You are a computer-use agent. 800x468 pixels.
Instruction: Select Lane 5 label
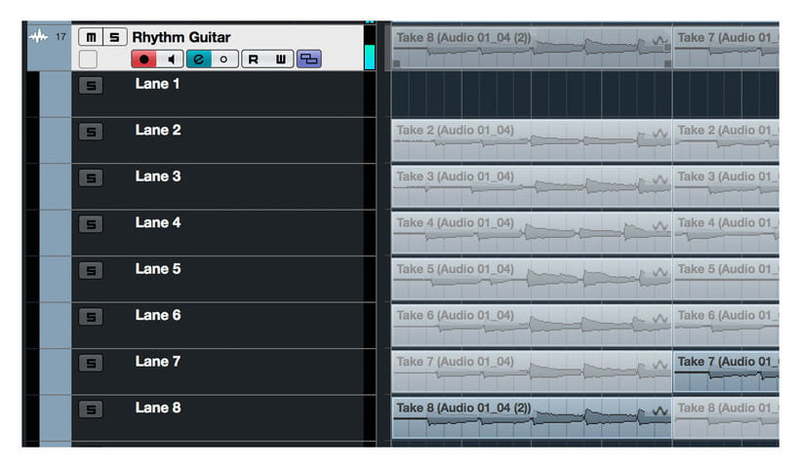[x=158, y=269]
